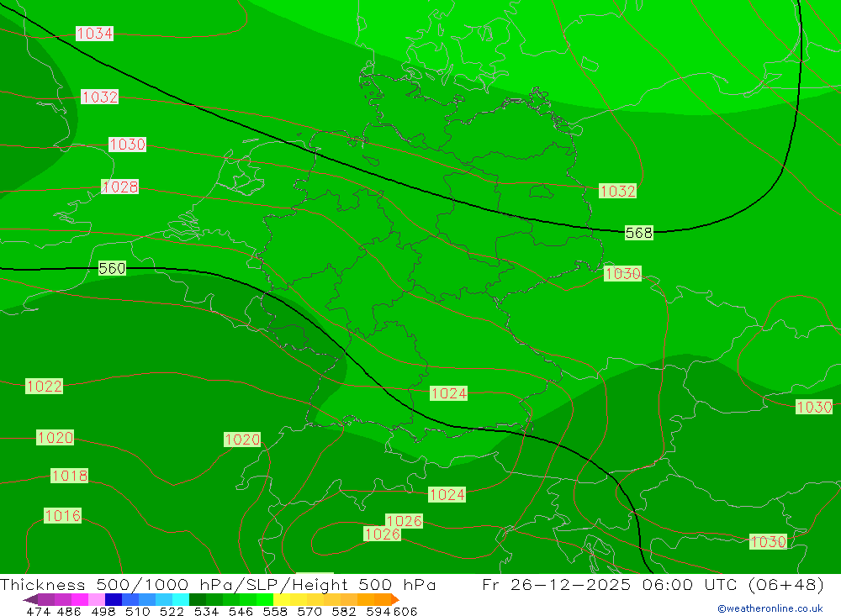Select the 1018 pressure label
This screenshot has width=841, height=616.
69,476
